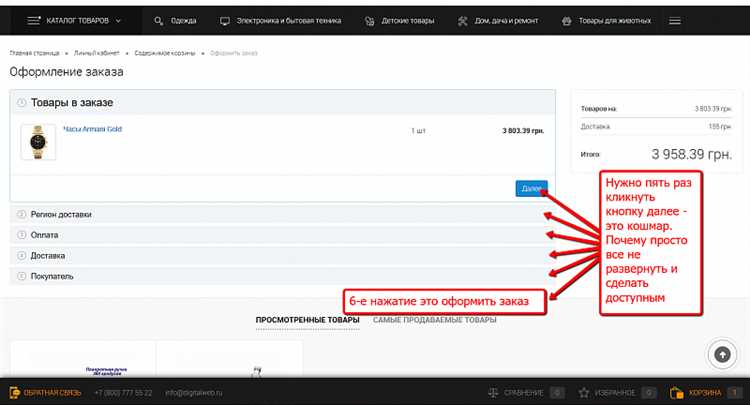This screenshot has width=750, height=405.
Task: Click the Товаров на row in summary
Action: click(656, 109)
